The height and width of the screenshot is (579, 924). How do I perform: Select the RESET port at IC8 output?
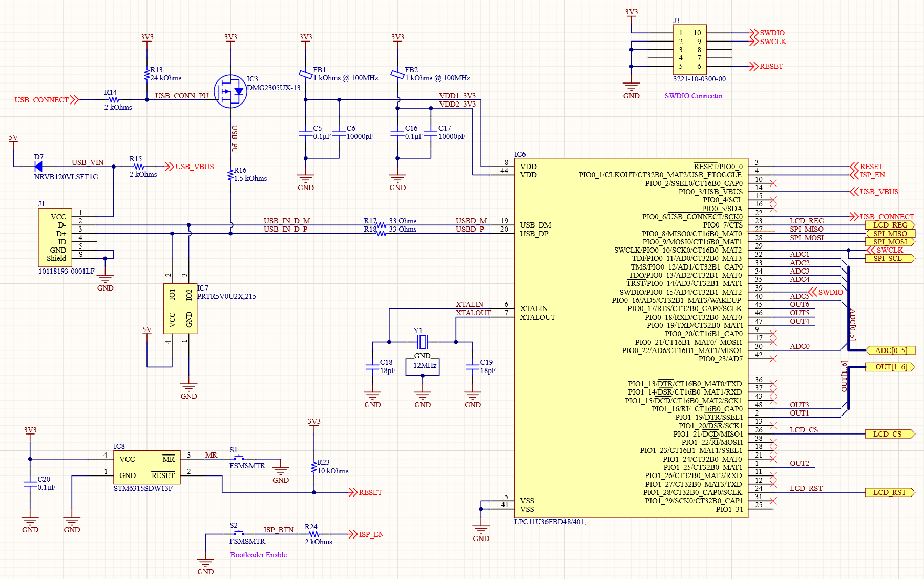366,492
